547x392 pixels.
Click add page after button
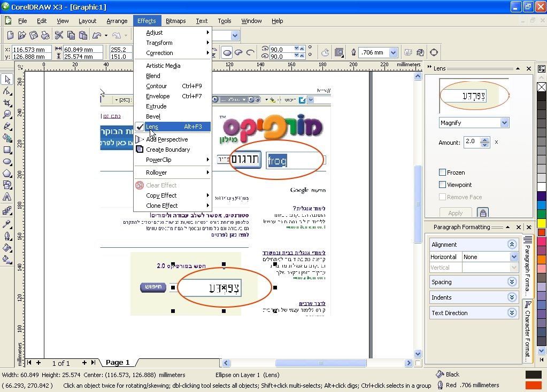[x=84, y=363]
